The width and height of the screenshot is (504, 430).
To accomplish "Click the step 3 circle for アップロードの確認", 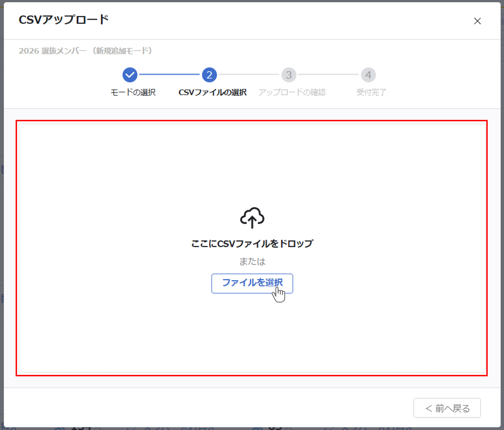I will pyautogui.click(x=289, y=75).
